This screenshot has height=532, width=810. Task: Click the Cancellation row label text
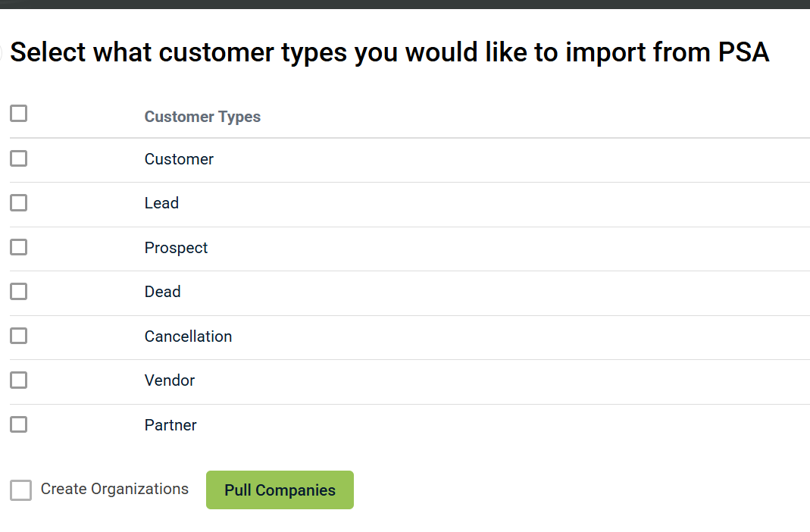click(x=188, y=336)
